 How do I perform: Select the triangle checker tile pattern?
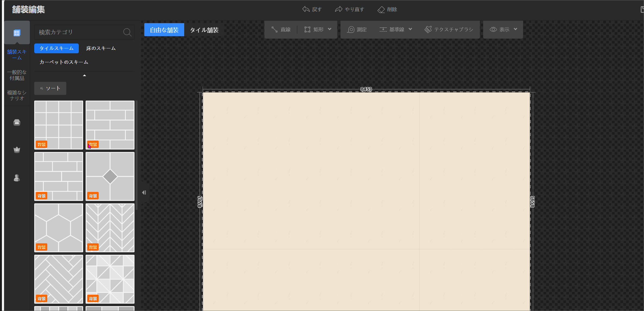[110, 279]
